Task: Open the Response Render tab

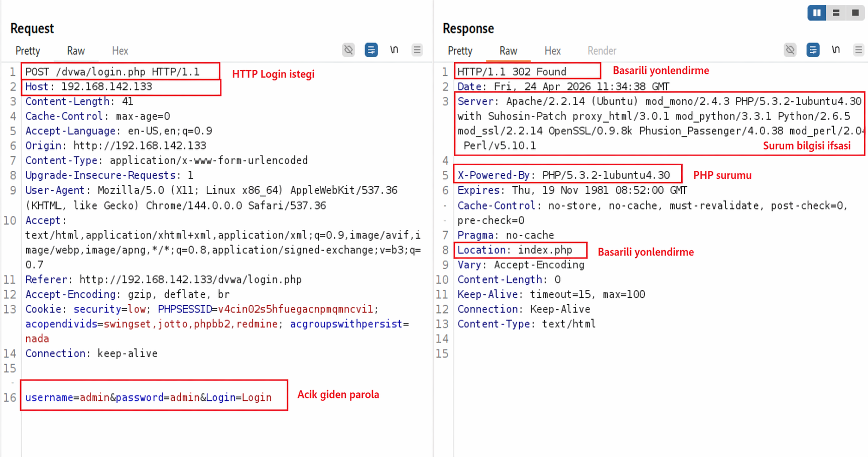Action: click(602, 51)
